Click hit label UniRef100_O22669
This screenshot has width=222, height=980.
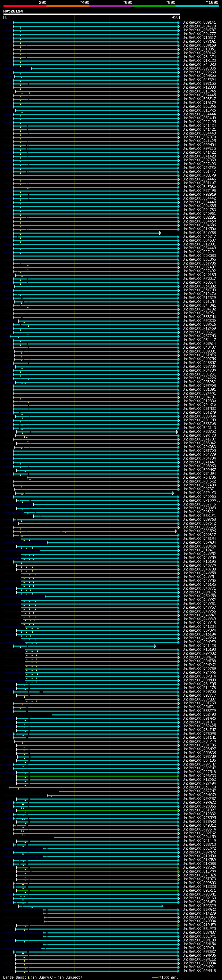[x=199, y=72]
